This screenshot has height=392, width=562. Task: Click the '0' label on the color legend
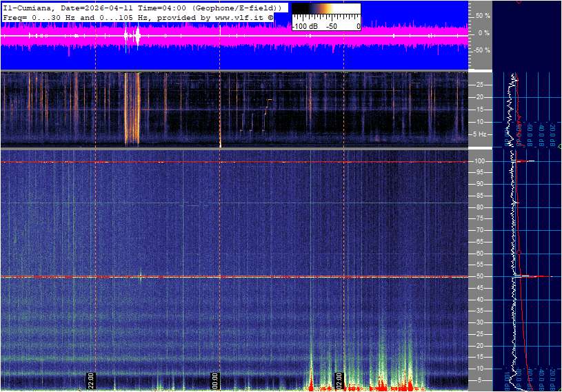(358, 26)
